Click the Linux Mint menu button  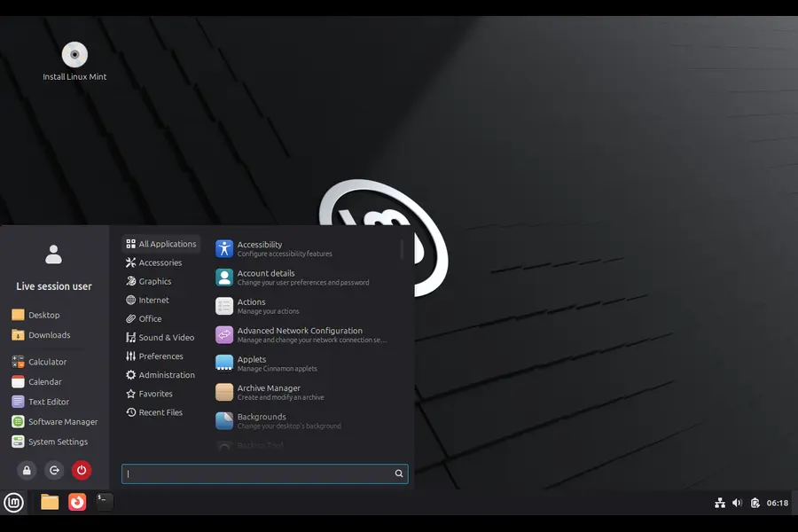point(13,502)
